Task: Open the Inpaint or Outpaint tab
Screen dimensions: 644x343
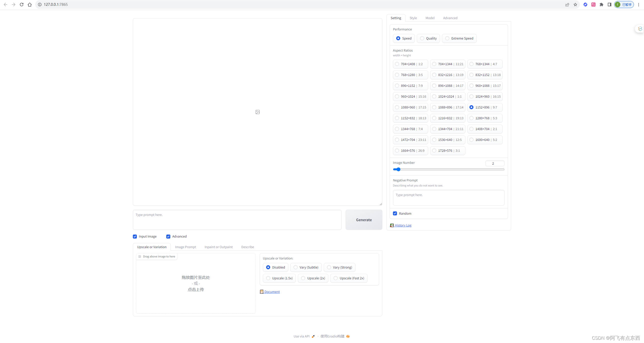Action: pyautogui.click(x=218, y=247)
